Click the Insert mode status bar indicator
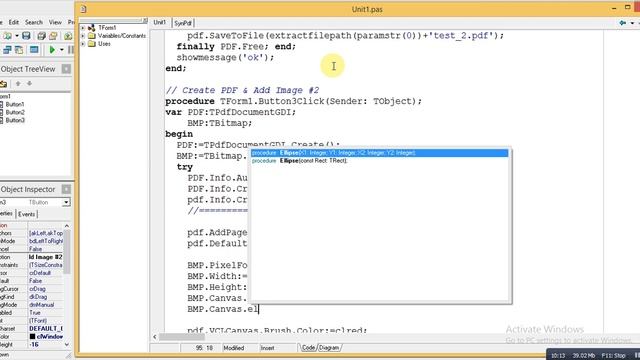Screen dimensions: 640x360 click(267, 348)
